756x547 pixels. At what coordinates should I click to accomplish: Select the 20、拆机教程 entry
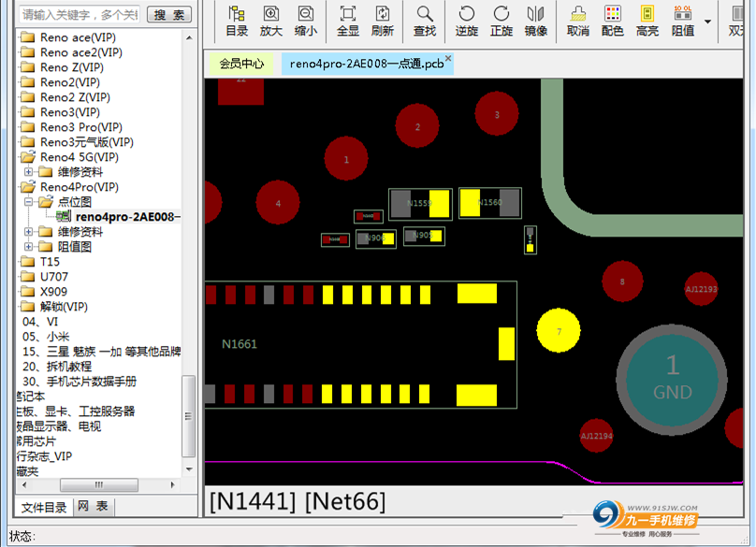click(57, 366)
